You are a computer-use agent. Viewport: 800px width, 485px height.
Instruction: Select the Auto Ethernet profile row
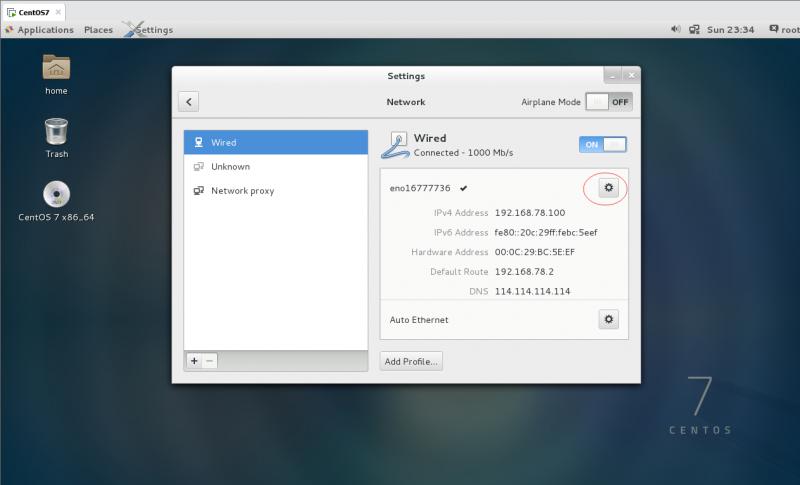[504, 319]
